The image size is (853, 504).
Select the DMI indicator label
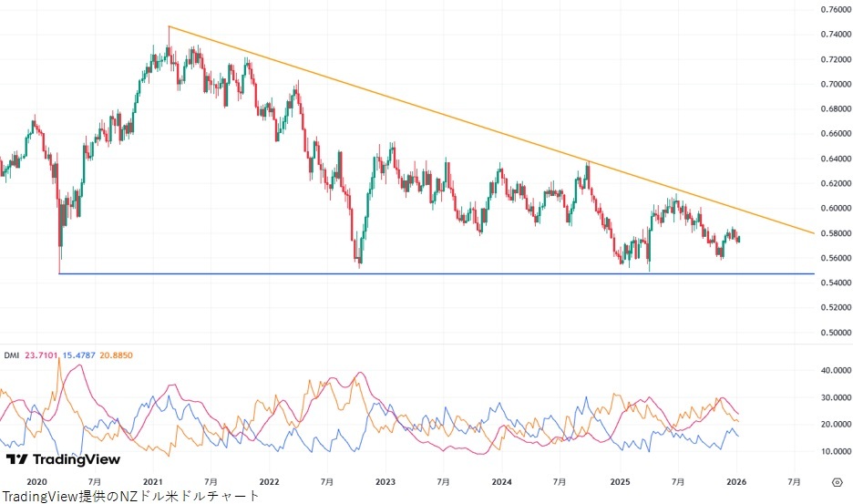pyautogui.click(x=12, y=355)
